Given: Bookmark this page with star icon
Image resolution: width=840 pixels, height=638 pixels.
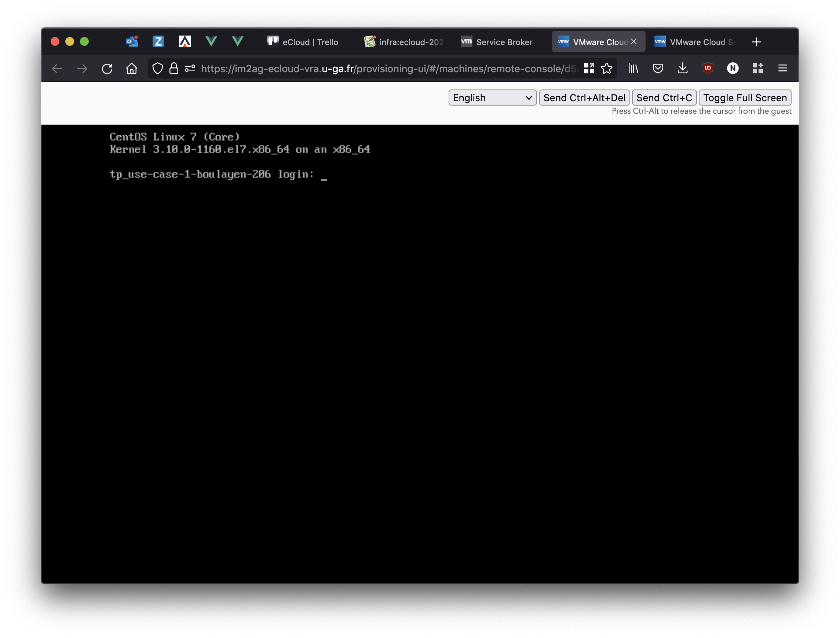Looking at the screenshot, I should (x=607, y=69).
